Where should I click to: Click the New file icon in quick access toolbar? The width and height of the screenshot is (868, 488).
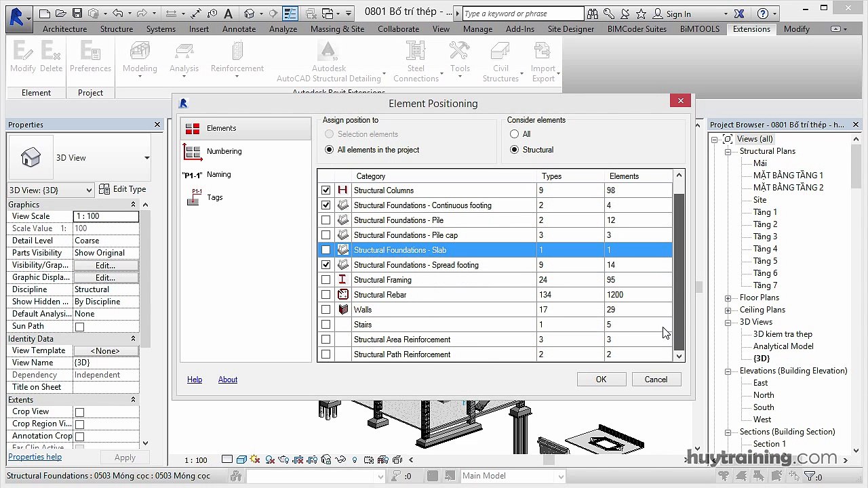tap(45, 13)
